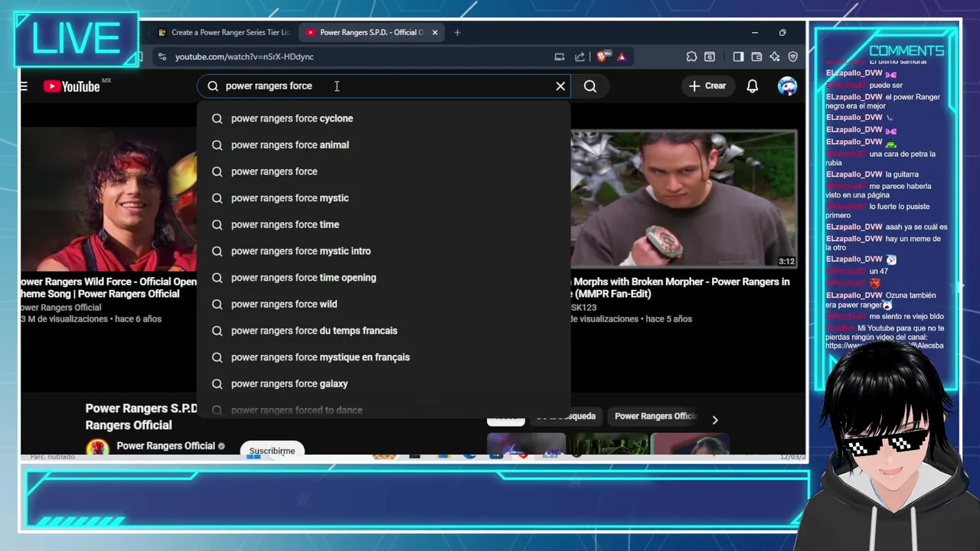
Task: Open the Power Rangers Official channel avatar
Action: coord(97,448)
